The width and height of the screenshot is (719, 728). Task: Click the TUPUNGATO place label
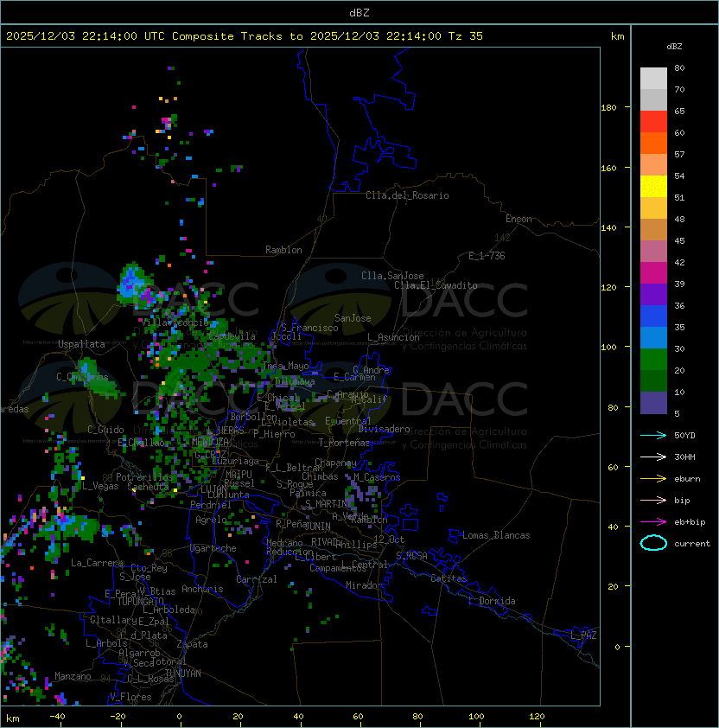[x=140, y=601]
